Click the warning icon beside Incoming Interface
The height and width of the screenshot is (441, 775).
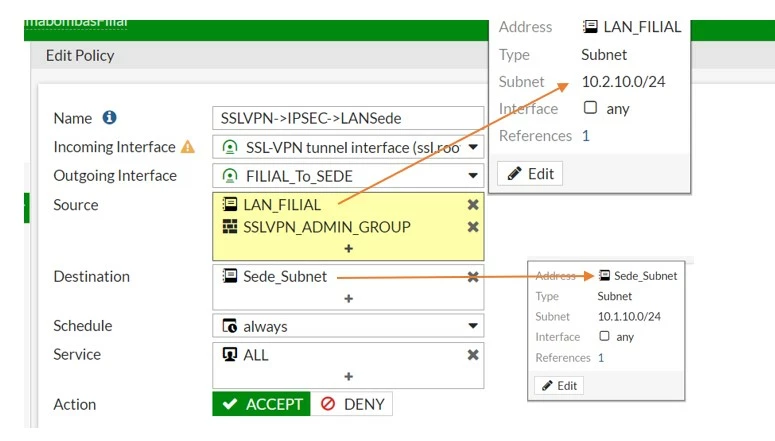pos(188,147)
